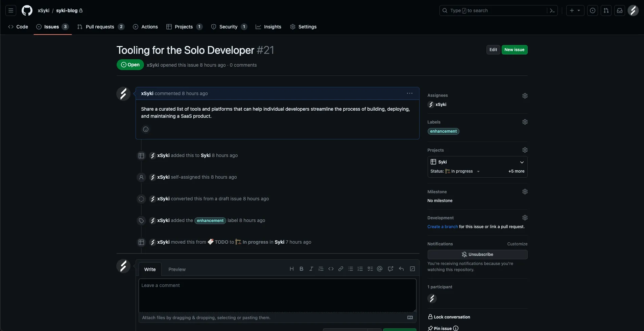Click the Leave a comment text area
This screenshot has height=331, width=644.
click(x=277, y=295)
